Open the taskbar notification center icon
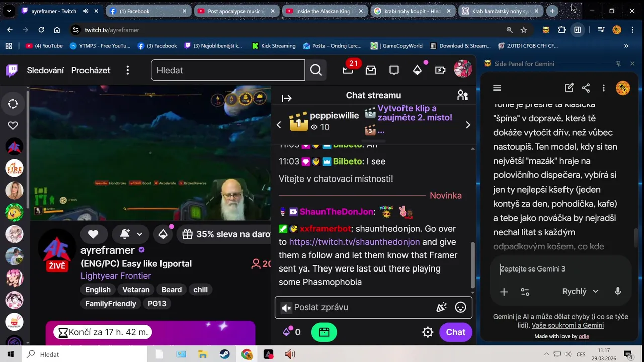The height and width of the screenshot is (362, 644). [628, 354]
